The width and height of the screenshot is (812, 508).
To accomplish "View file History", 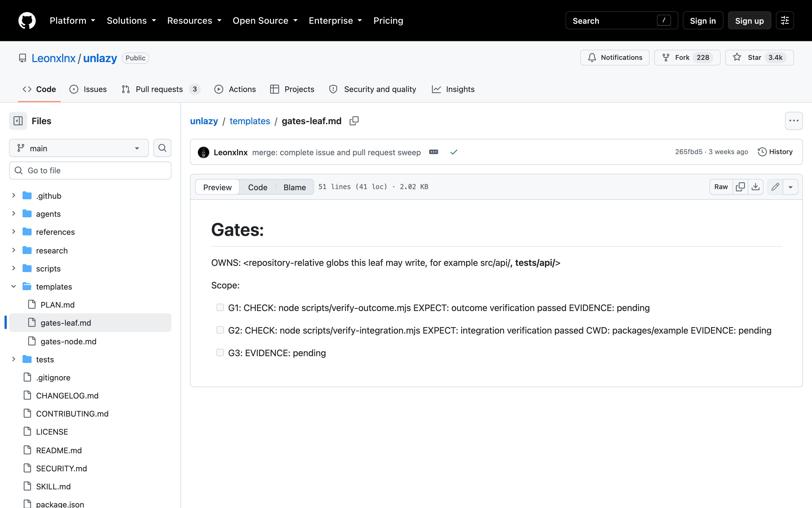I will pyautogui.click(x=775, y=152).
